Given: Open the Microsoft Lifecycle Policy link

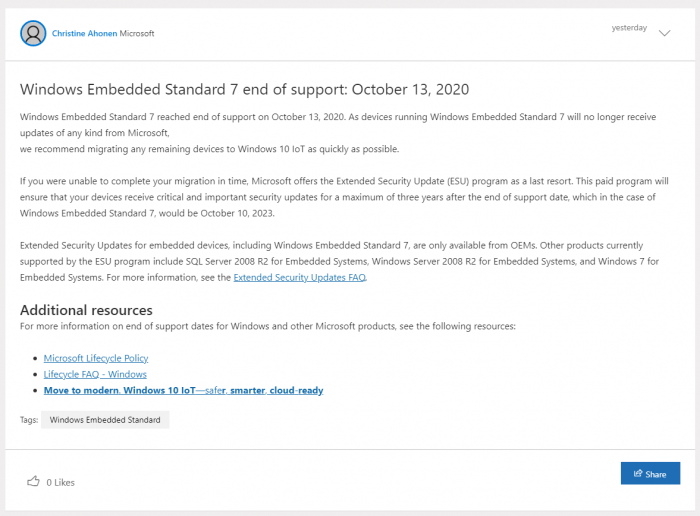Looking at the screenshot, I should [96, 358].
